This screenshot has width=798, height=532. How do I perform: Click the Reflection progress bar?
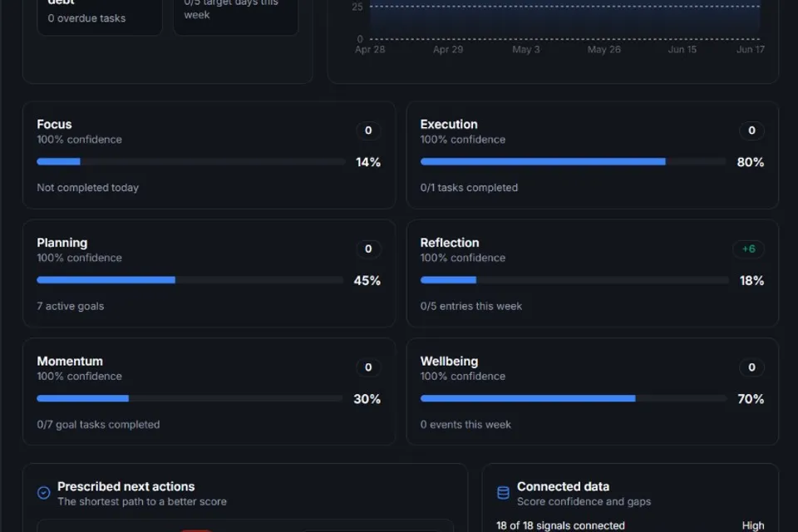[x=574, y=280]
